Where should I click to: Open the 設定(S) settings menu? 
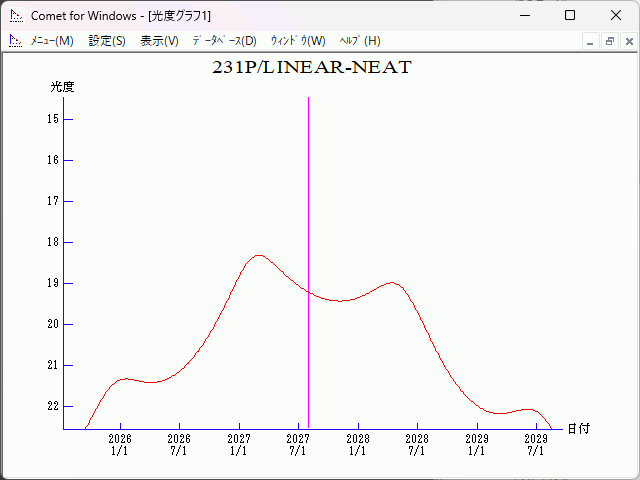pyautogui.click(x=107, y=41)
